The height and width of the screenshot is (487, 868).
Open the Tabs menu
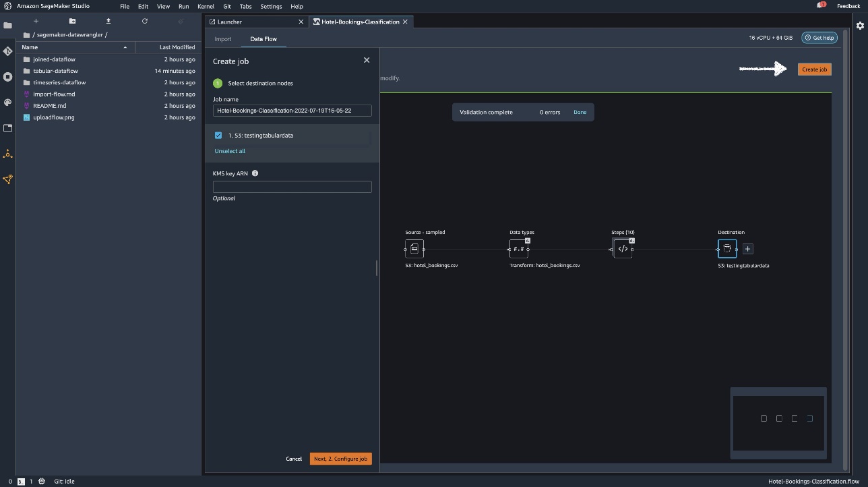tap(246, 6)
